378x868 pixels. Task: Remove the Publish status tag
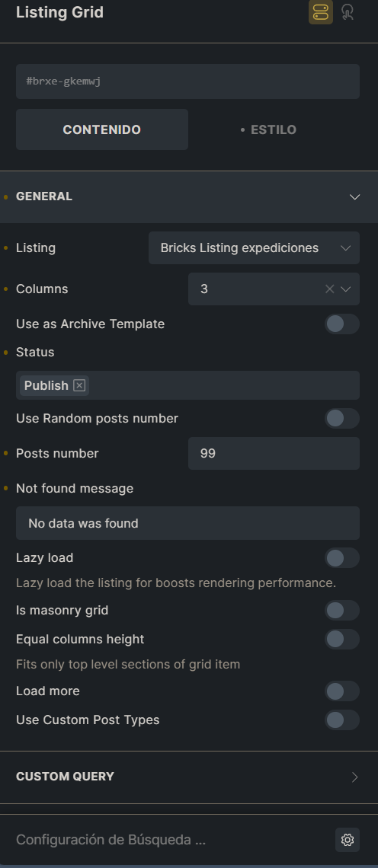coord(79,385)
